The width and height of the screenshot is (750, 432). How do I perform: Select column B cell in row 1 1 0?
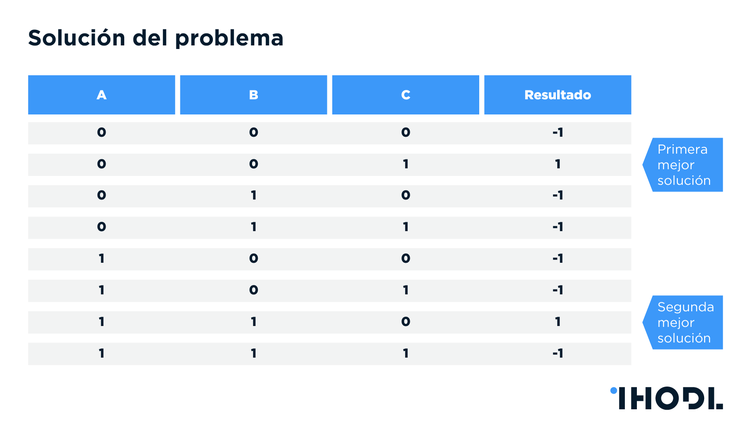[253, 322]
